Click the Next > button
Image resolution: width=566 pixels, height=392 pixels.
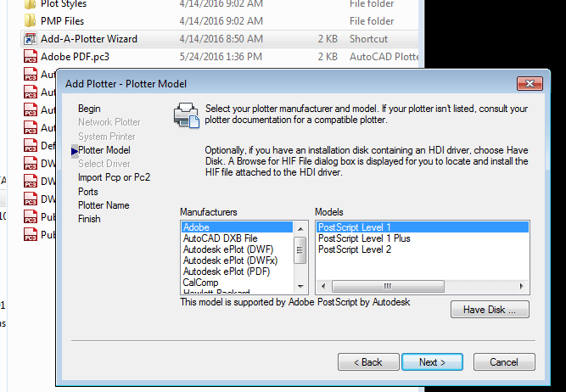432,362
